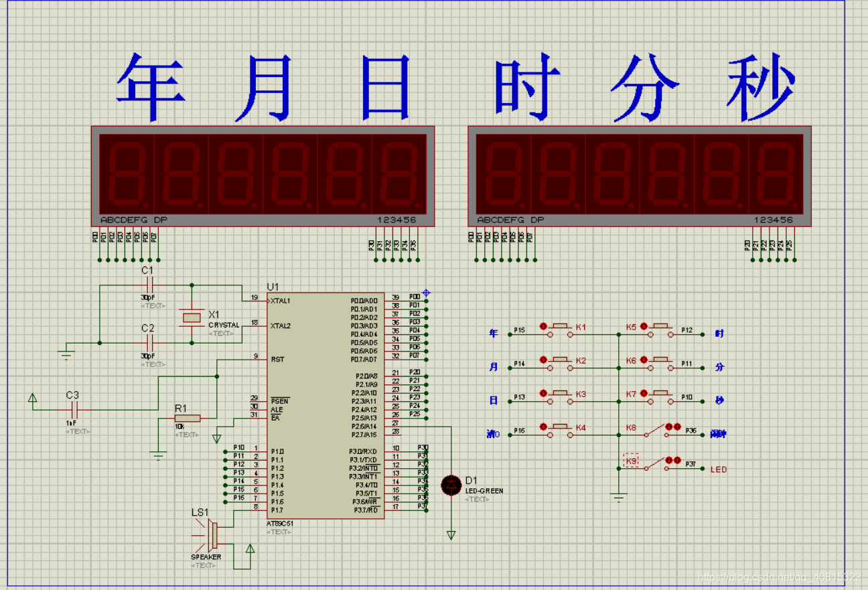Activate the K3 day push button
Viewport: 868px width, 590px height.
coord(560,396)
